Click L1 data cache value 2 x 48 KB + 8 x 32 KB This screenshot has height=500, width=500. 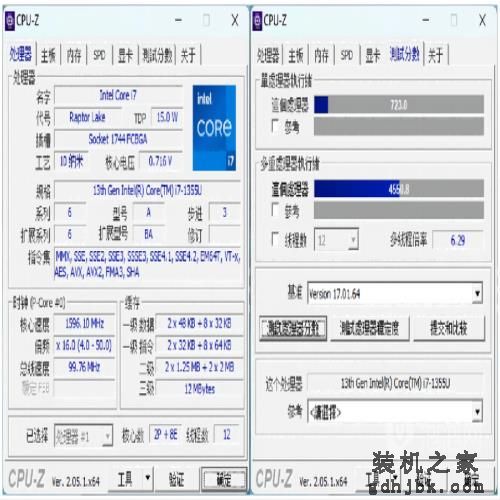point(199,323)
